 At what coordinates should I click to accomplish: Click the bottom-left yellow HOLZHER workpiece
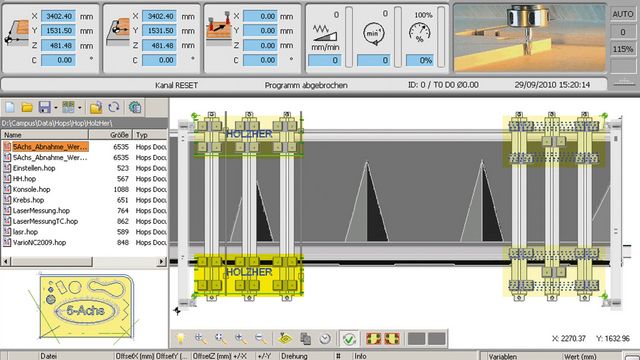(249, 274)
